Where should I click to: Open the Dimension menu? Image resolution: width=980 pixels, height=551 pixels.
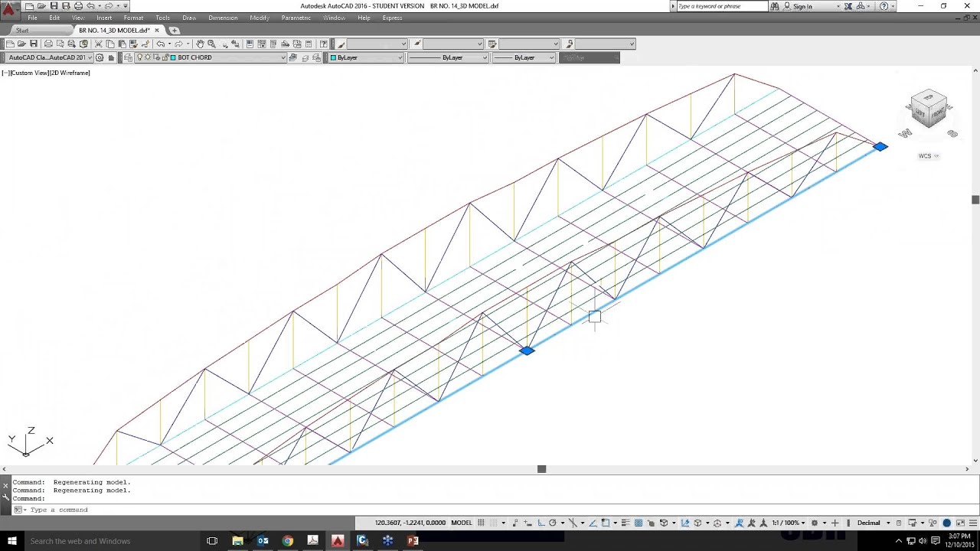223,18
